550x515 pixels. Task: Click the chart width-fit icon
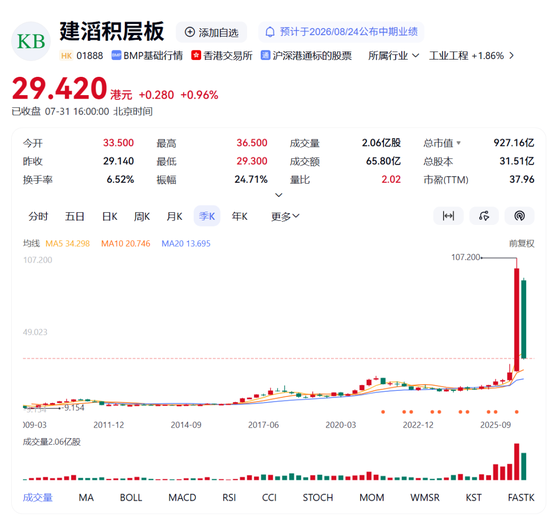(448, 216)
